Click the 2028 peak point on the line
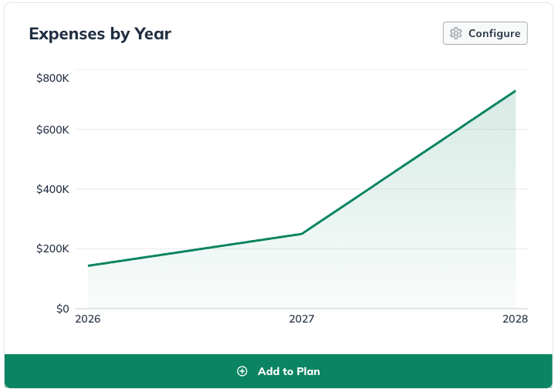Viewport: 555px width, 392px height. click(515, 91)
